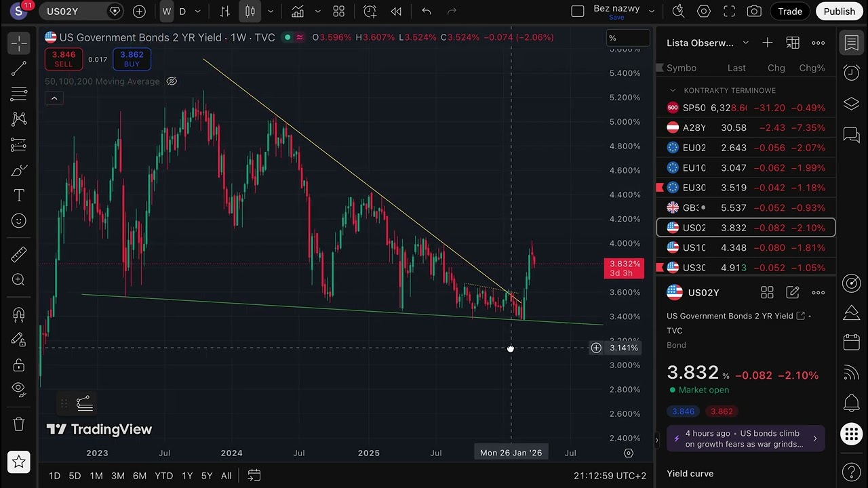Open the emoji and icons tool
Screen dimensions: 868x488
(19, 221)
